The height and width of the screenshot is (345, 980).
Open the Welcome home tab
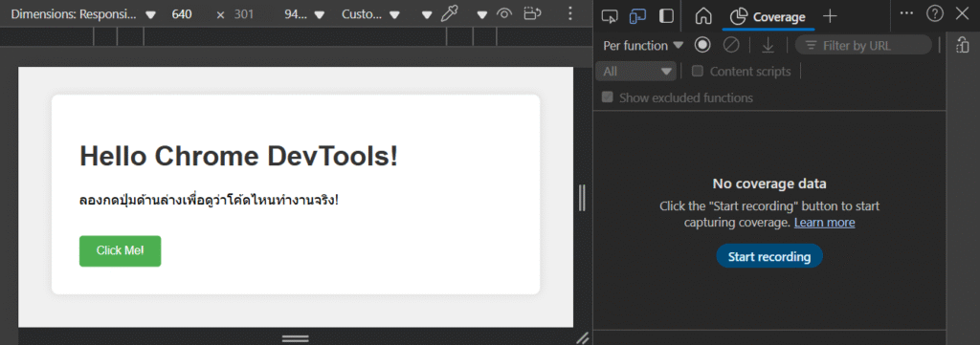tap(703, 16)
